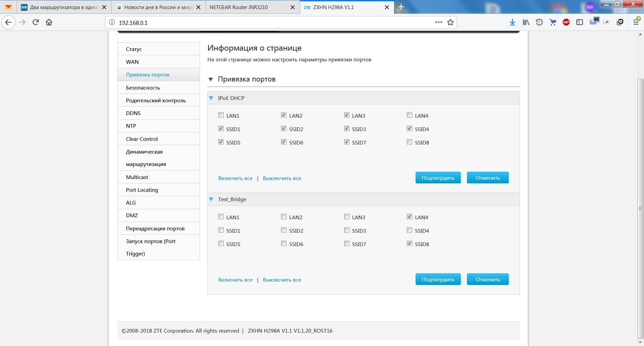Reload the router page
This screenshot has height=346, width=644.
pyautogui.click(x=36, y=22)
